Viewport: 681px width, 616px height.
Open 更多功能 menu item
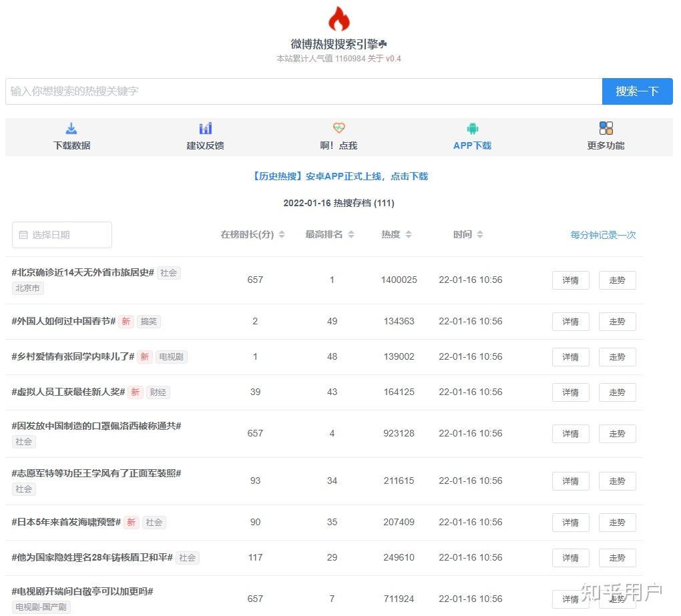pyautogui.click(x=606, y=137)
